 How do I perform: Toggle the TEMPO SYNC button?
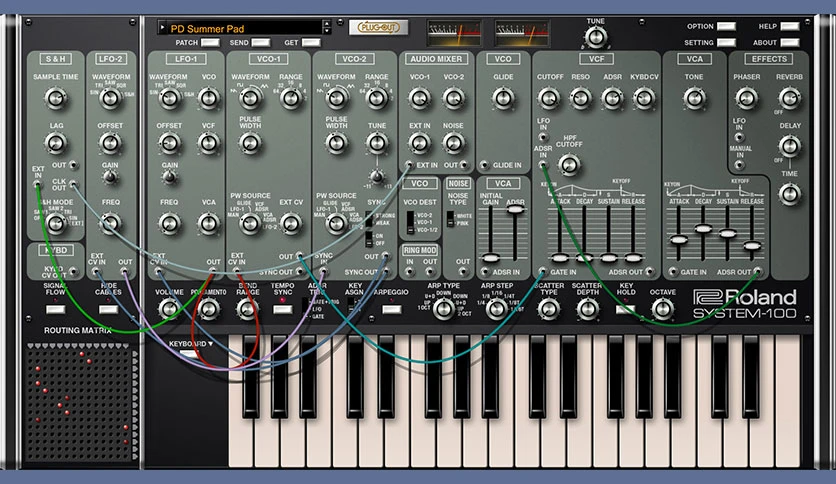[x=283, y=310]
